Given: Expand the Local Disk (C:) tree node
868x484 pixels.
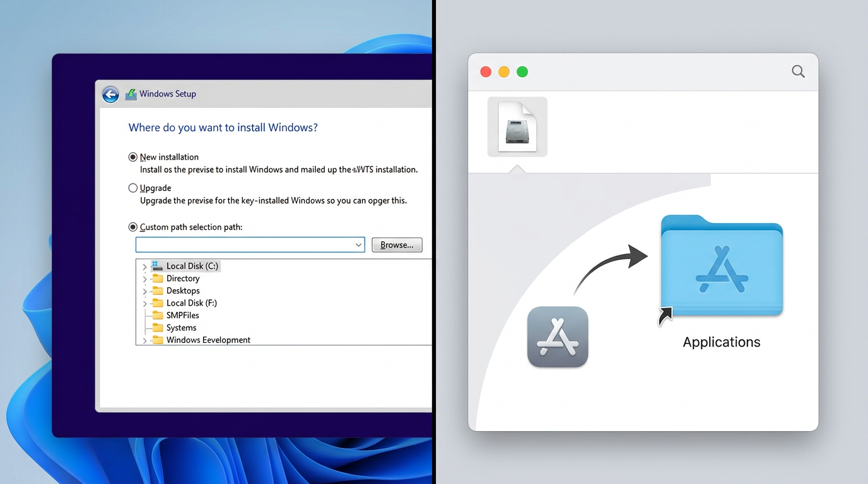Looking at the screenshot, I should [x=144, y=267].
